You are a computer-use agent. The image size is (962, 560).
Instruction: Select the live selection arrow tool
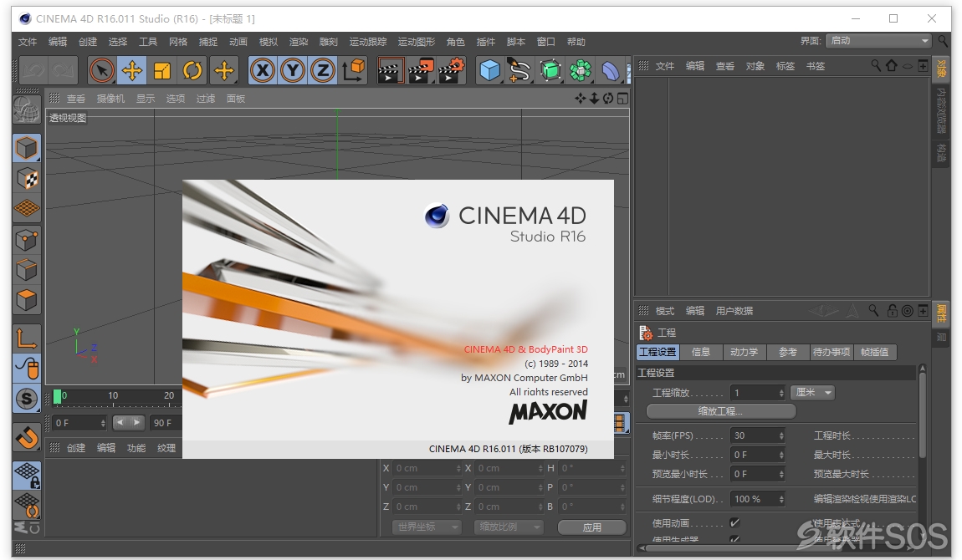(102, 70)
